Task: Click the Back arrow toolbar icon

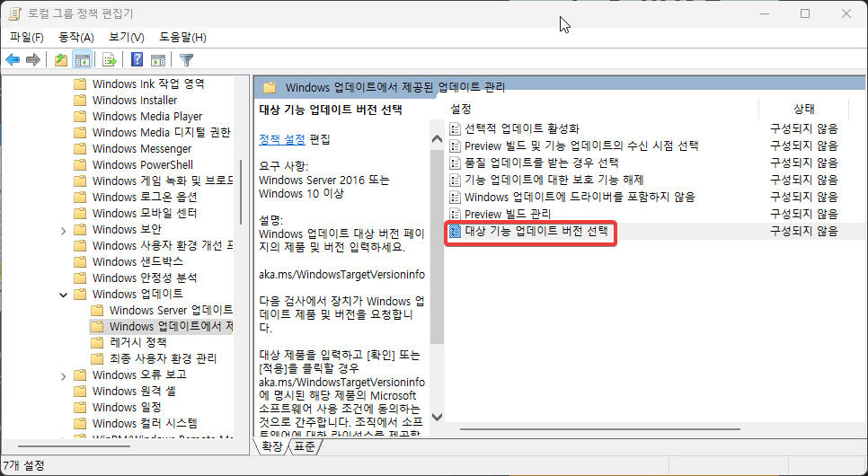Action: 13,60
